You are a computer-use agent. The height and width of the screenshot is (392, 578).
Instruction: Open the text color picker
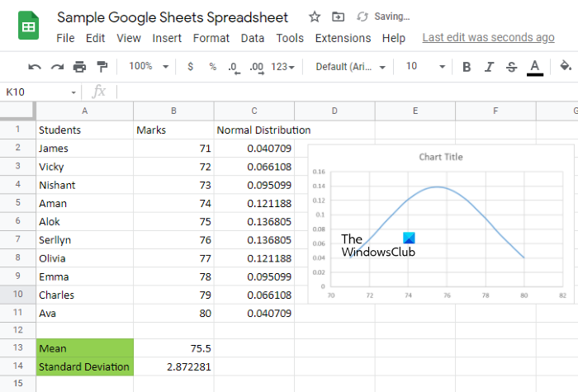pyautogui.click(x=534, y=67)
